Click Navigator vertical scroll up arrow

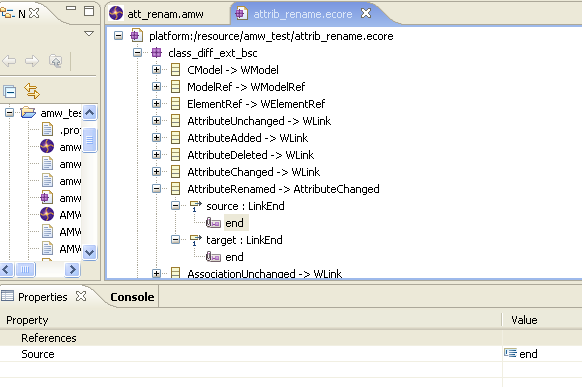(x=90, y=112)
